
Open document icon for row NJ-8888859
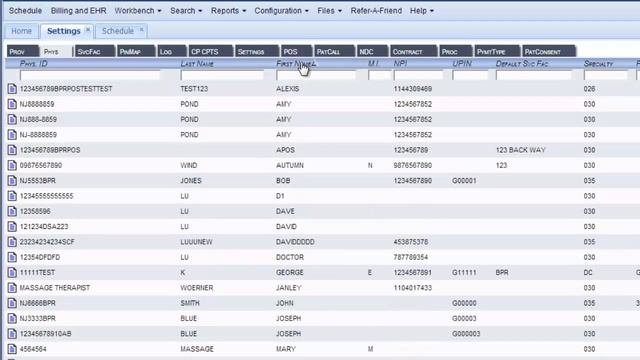point(12,135)
